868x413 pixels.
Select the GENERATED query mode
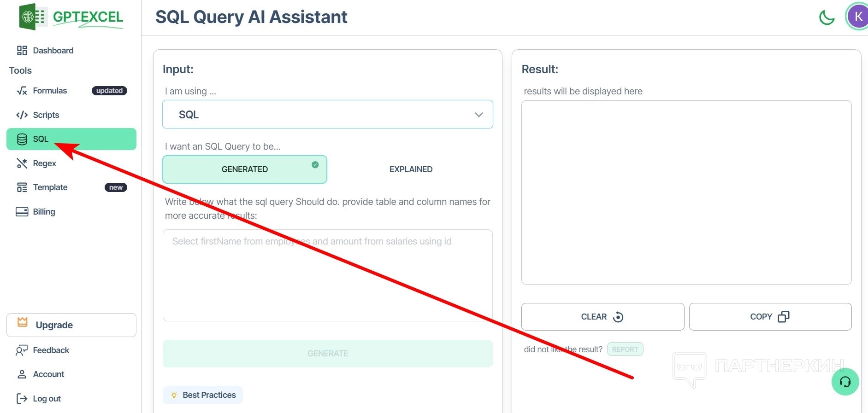pos(245,169)
